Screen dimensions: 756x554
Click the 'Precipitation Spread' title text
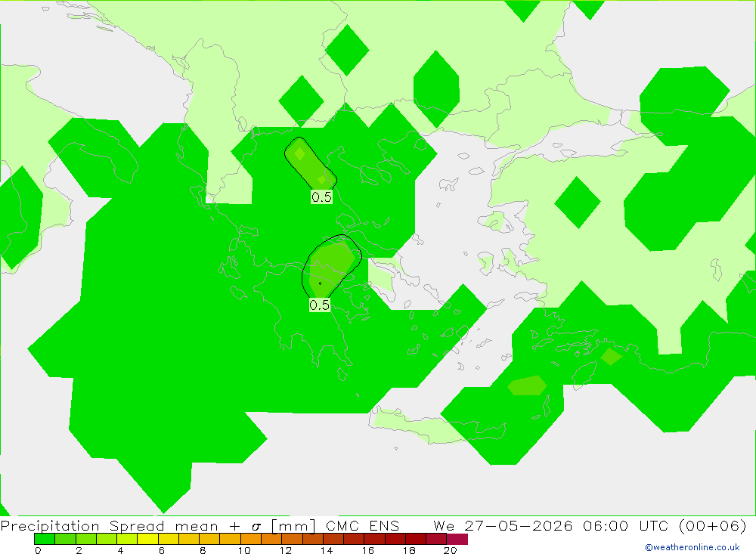click(x=83, y=525)
